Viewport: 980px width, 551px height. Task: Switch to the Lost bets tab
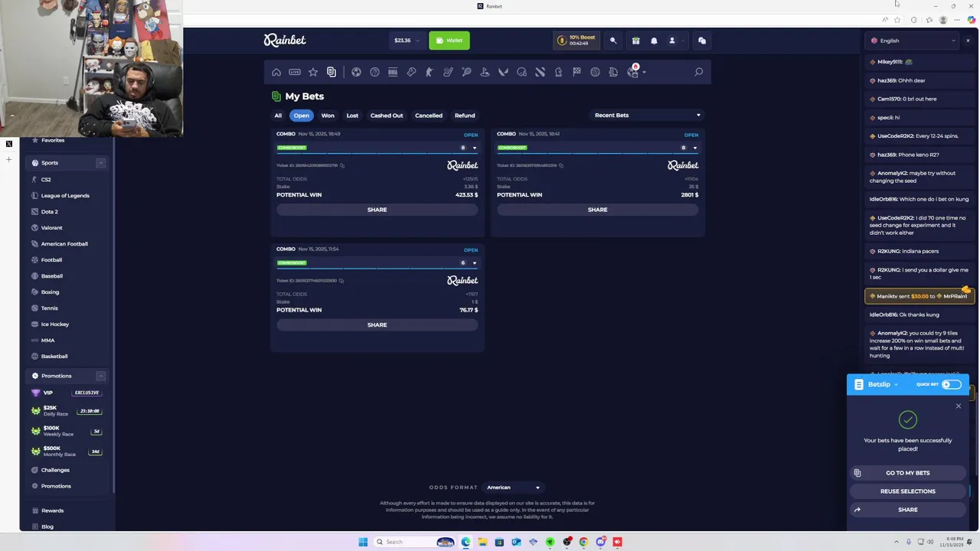point(352,116)
